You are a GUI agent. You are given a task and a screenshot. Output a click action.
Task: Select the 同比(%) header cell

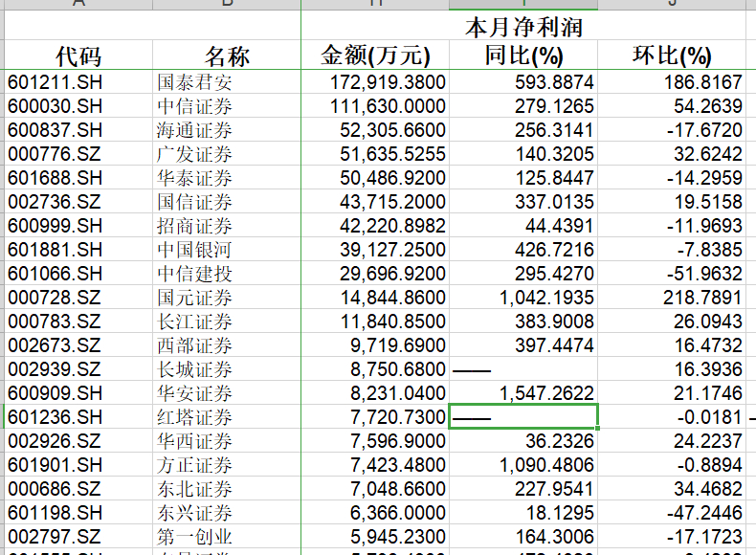pos(523,55)
